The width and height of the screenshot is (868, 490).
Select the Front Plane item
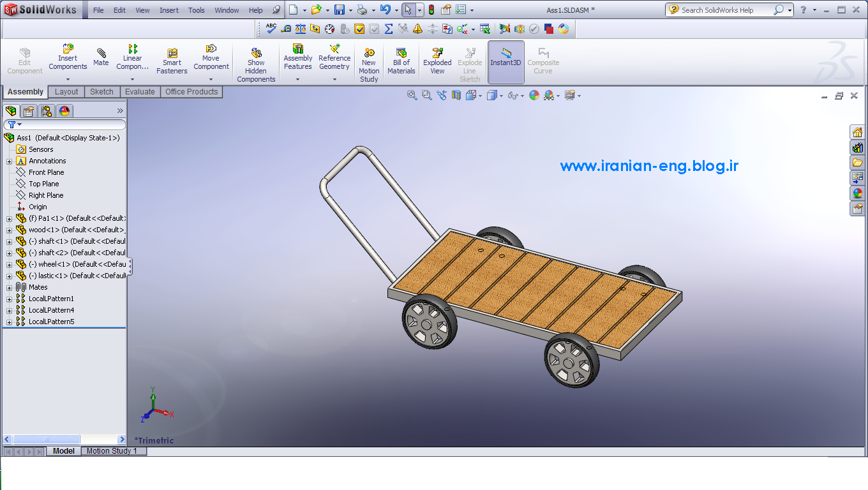(x=46, y=172)
